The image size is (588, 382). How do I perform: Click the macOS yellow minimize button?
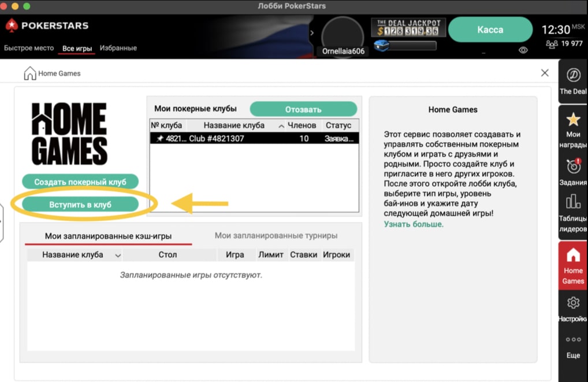click(16, 6)
